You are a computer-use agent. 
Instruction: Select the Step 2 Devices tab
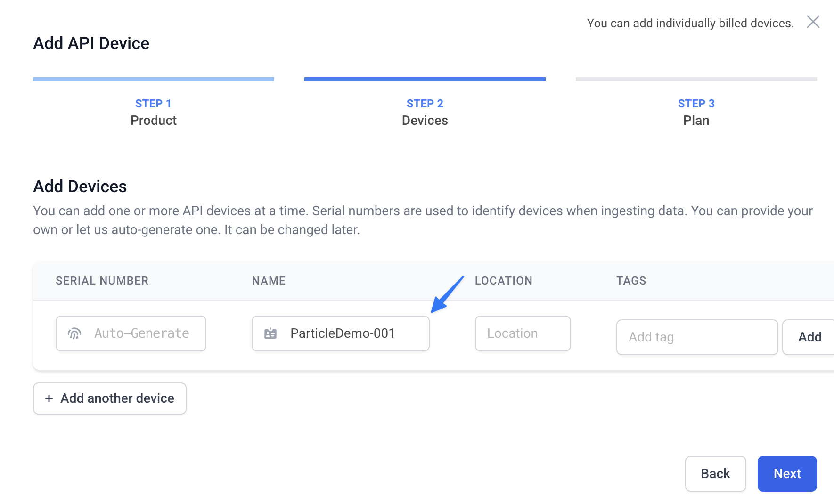pyautogui.click(x=425, y=112)
